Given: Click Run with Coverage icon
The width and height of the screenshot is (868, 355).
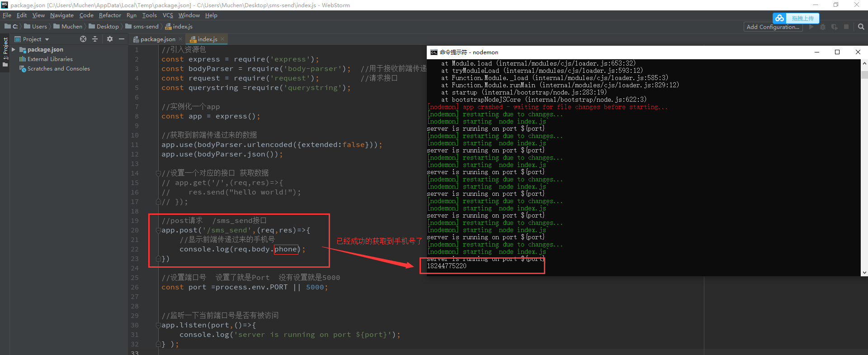Looking at the screenshot, I should click(835, 27).
